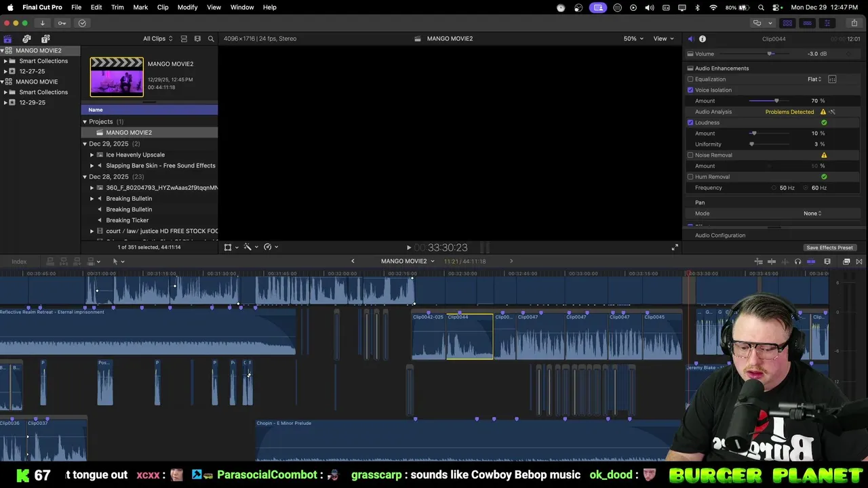This screenshot has width=868, height=488.
Task: Select the 50 Hz radio button
Action: pos(774,188)
